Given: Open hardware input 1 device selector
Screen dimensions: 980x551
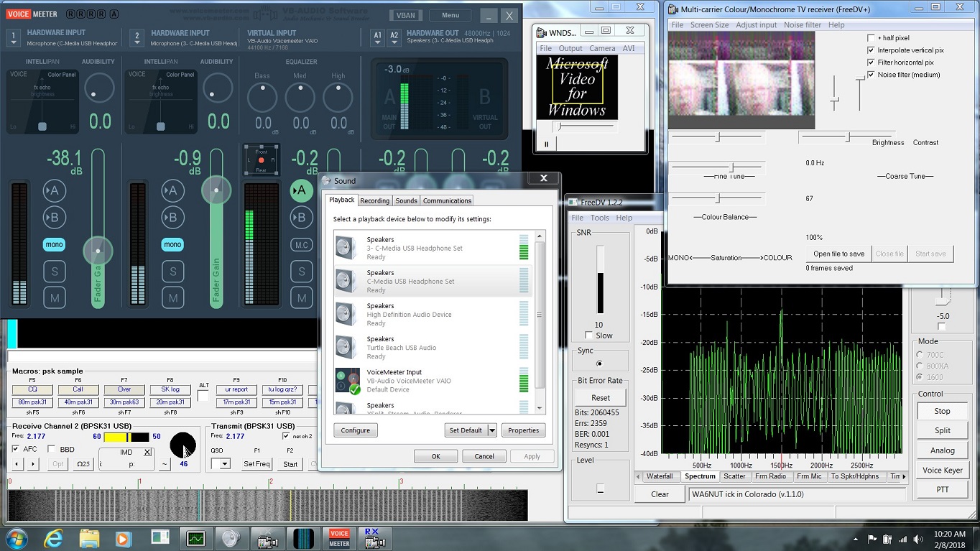Looking at the screenshot, I should 13,38.
